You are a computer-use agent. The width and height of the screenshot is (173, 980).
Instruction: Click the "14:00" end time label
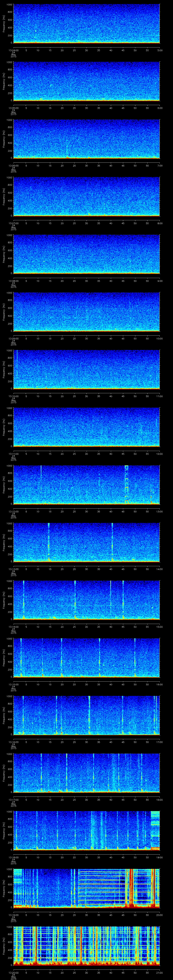pyautogui.click(x=160, y=569)
